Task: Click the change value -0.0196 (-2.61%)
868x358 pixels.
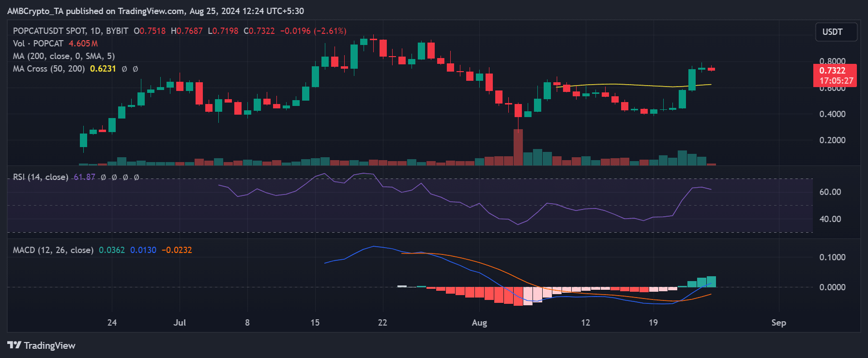Action: point(314,31)
